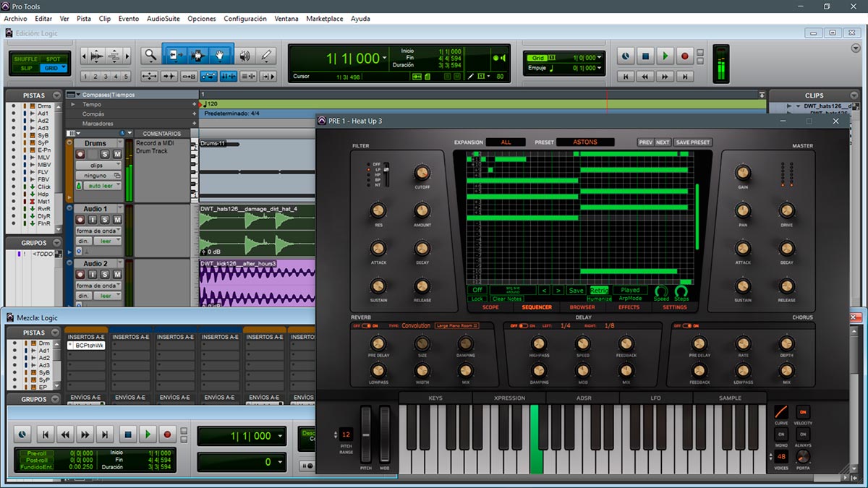This screenshot has width=868, height=488.
Task: Click the NEXT preset button
Action: tap(663, 142)
